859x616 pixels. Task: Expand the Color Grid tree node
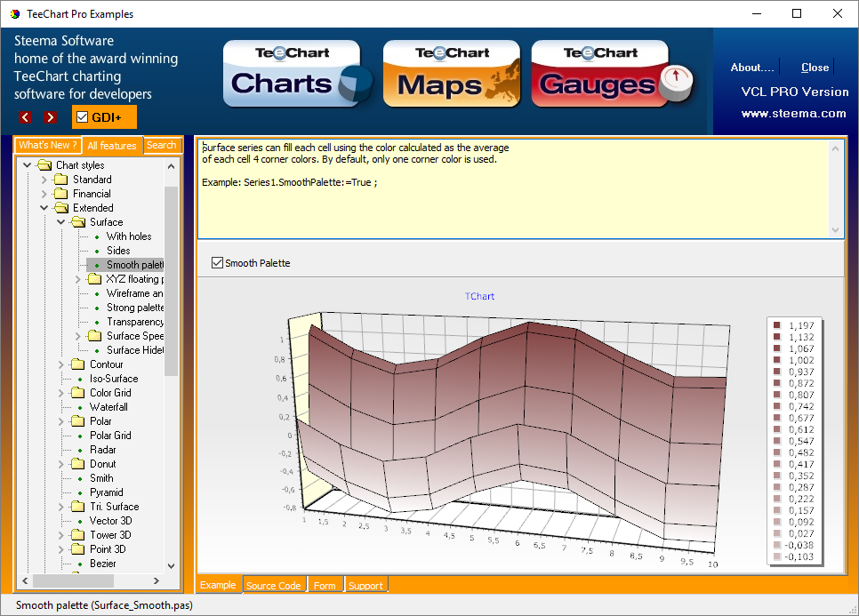coord(60,393)
